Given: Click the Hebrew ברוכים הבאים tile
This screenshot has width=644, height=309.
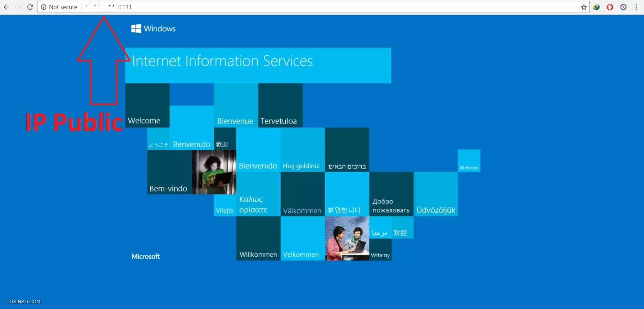Looking at the screenshot, I should point(347,150).
